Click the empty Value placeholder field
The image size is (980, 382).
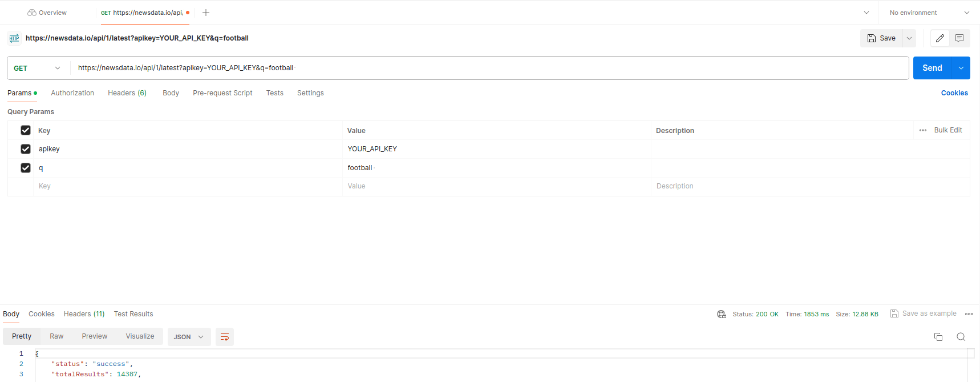click(x=496, y=186)
